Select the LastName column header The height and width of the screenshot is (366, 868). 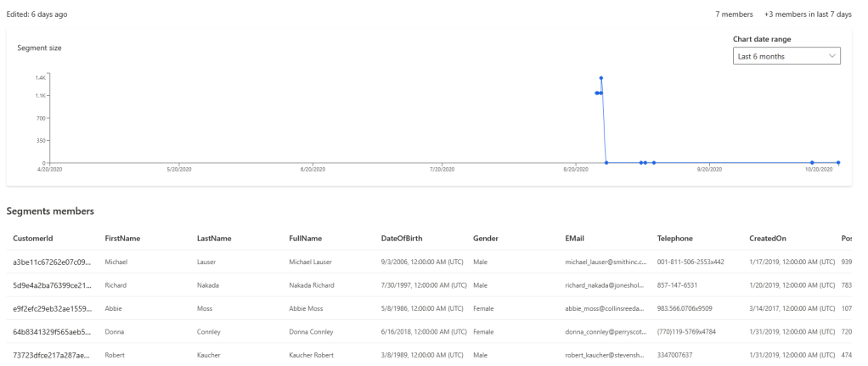214,239
